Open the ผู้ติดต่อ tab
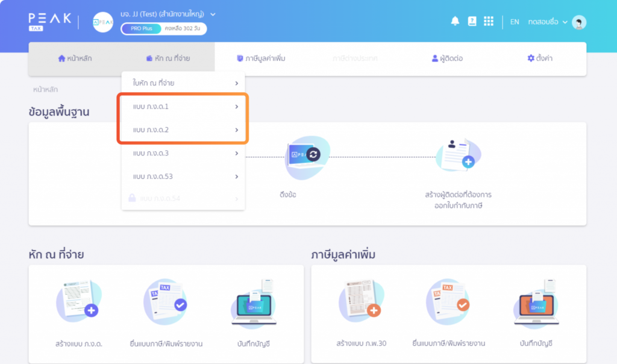 (x=447, y=58)
